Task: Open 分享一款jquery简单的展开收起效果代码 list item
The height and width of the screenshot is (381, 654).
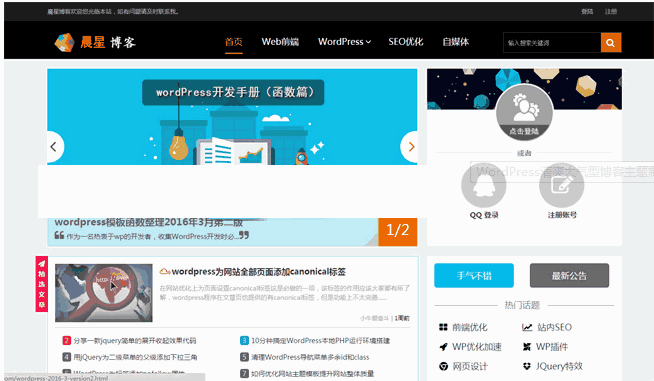Action: coord(135,341)
